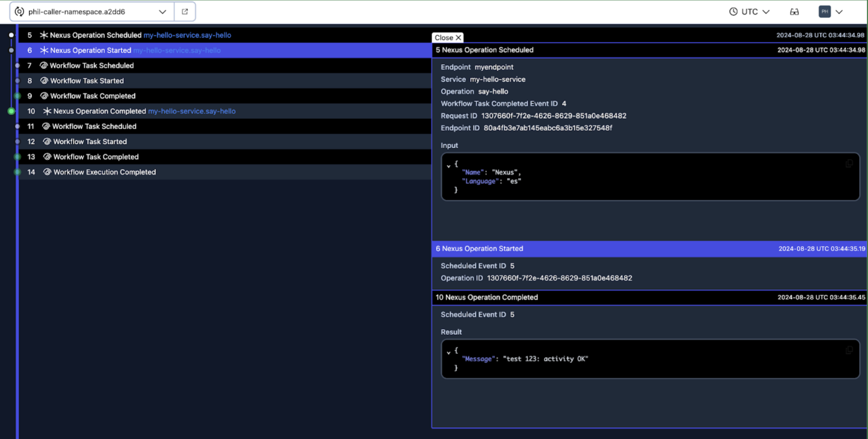Screen dimensions: 868x439
Task: Click the Nexus asterisk icon on event 5
Action: (43, 35)
